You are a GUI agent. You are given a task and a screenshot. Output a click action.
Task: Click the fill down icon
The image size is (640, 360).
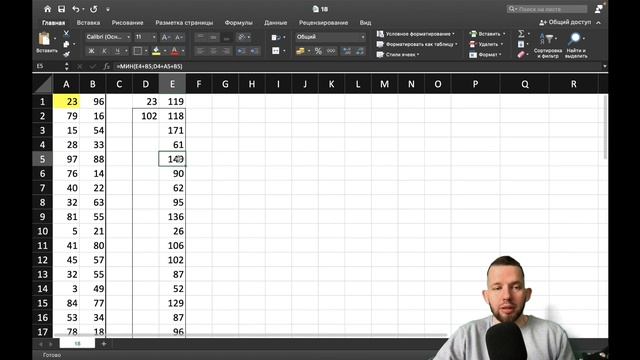point(521,44)
